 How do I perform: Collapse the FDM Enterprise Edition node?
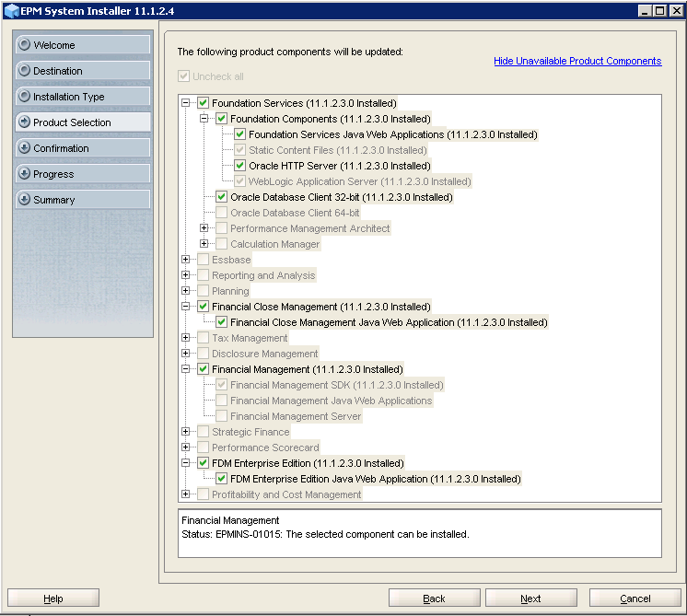coord(186,462)
